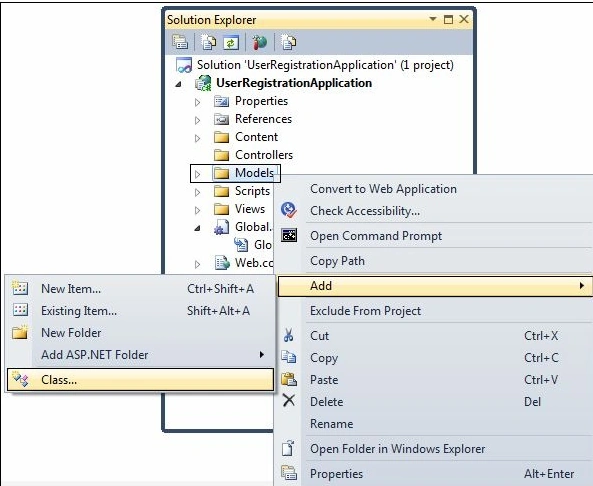The image size is (593, 486).
Task: Click the New Item icon in the submenu
Action: (x=20, y=289)
